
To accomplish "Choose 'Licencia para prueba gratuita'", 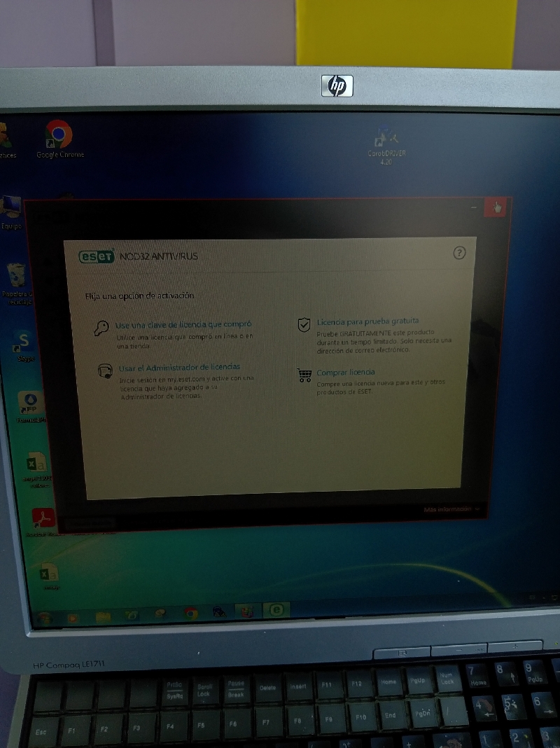I will (367, 321).
